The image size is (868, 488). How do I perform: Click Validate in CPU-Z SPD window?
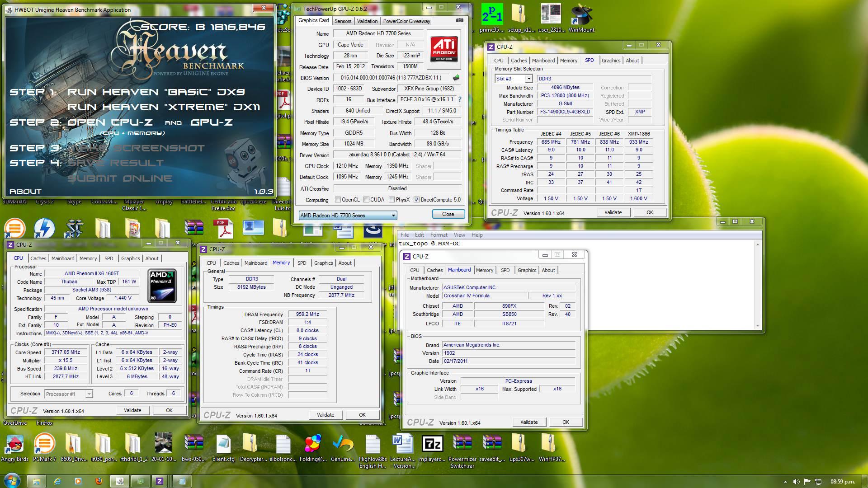tap(613, 212)
